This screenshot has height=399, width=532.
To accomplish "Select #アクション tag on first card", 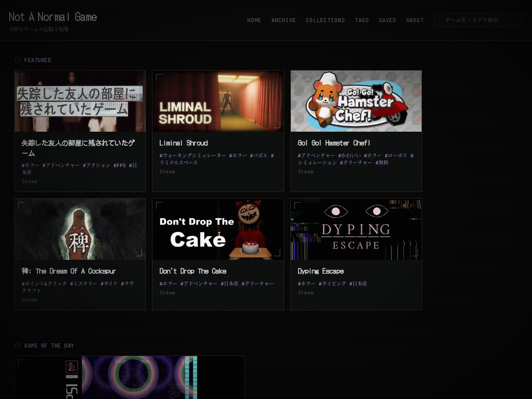I will point(97,165).
